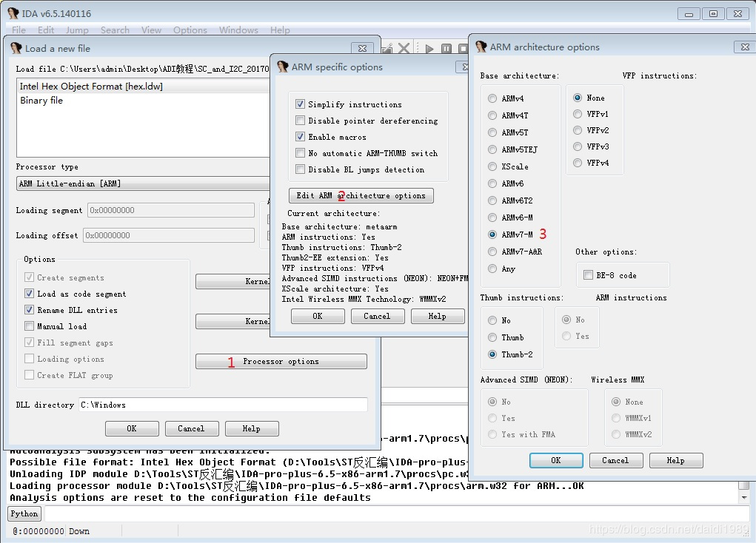Click the Processor options button
Screen dimensions: 756x543
tap(281, 361)
